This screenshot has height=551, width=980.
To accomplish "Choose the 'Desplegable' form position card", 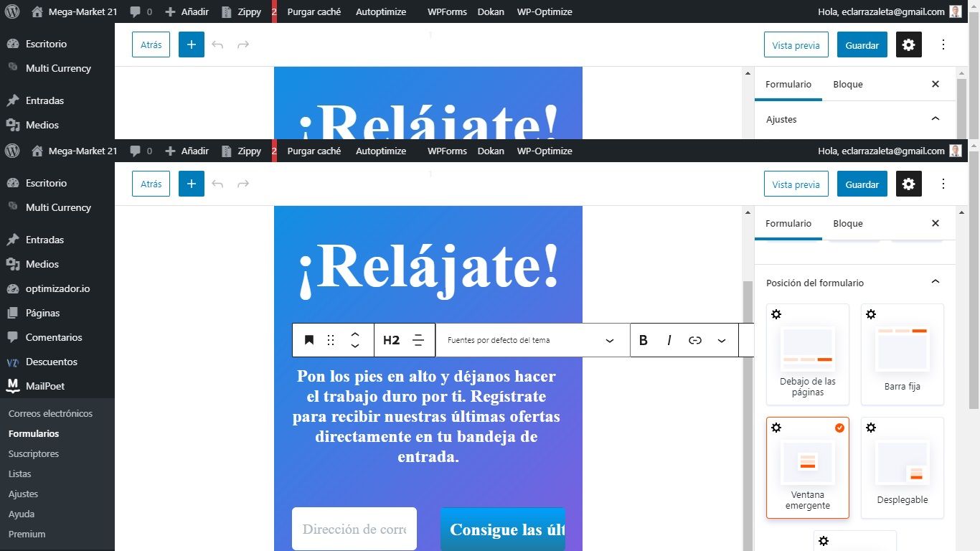I will pyautogui.click(x=903, y=468).
